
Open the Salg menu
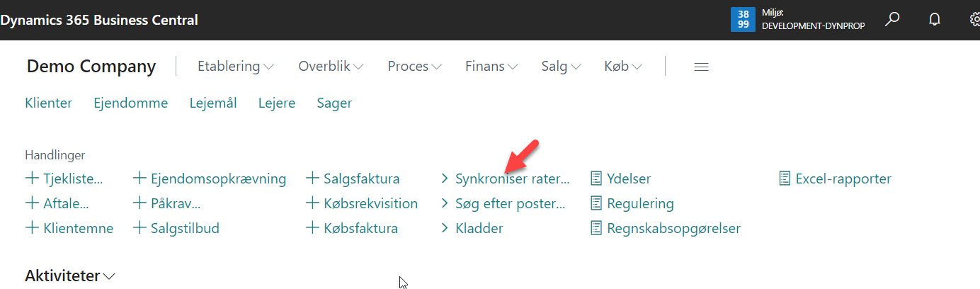point(561,67)
